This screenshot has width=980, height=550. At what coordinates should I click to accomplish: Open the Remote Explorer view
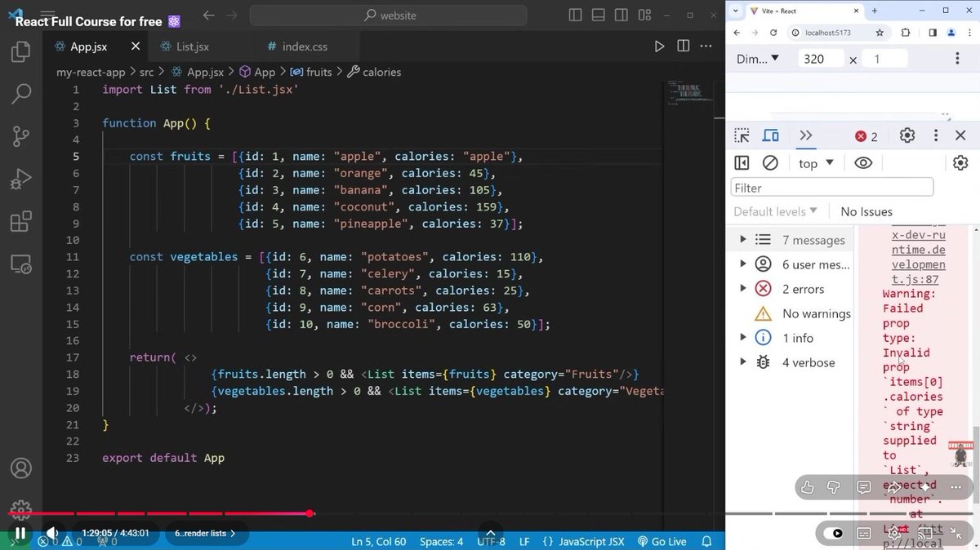coord(21,264)
